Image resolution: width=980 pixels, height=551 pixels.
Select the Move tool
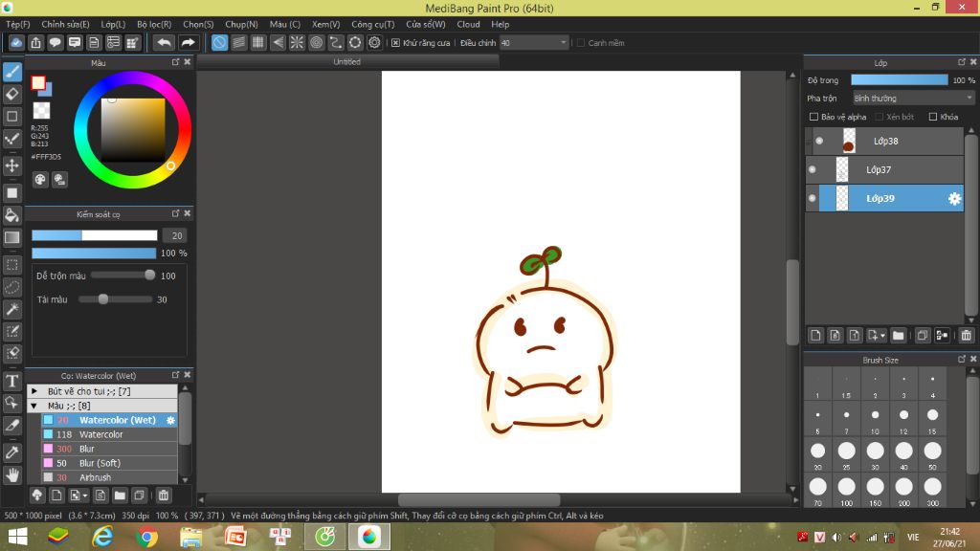click(x=11, y=165)
